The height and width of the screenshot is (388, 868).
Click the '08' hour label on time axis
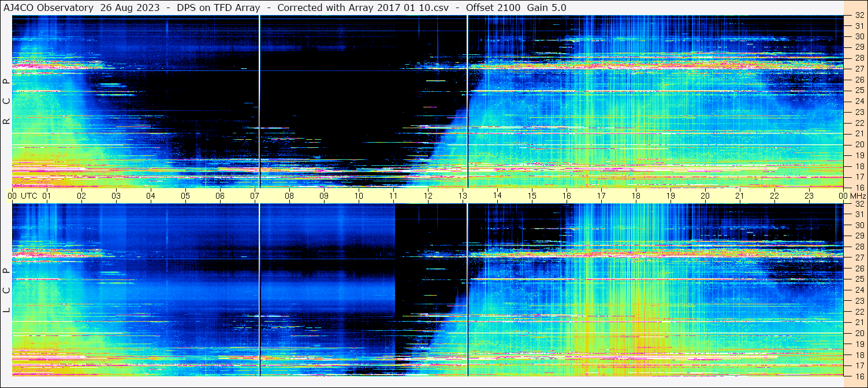[289, 196]
